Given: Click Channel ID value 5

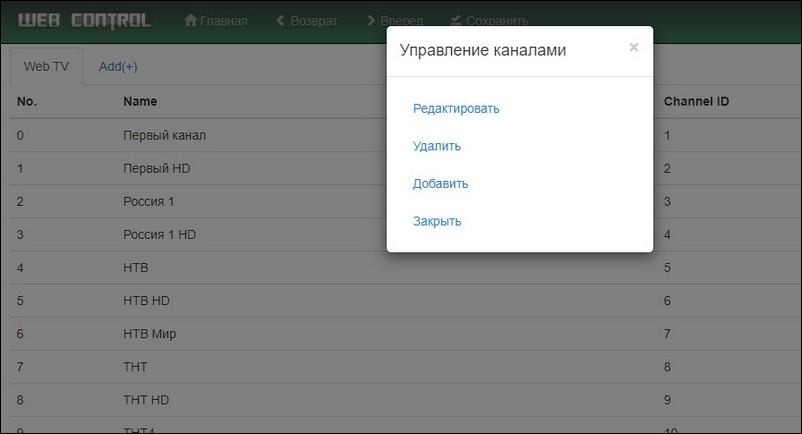Looking at the screenshot, I should [667, 268].
